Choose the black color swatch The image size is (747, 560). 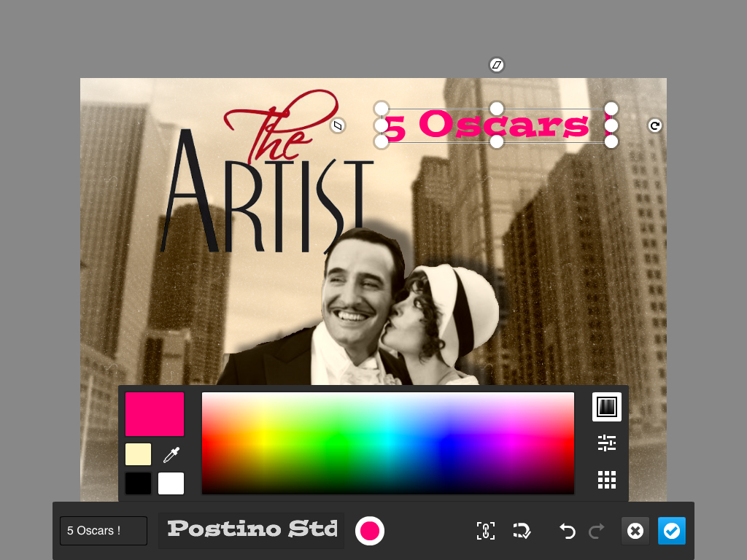(138, 483)
